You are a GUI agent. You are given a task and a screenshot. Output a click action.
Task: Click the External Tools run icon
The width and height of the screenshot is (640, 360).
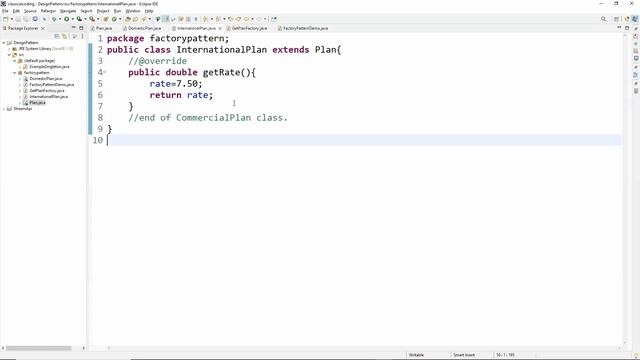(92, 19)
